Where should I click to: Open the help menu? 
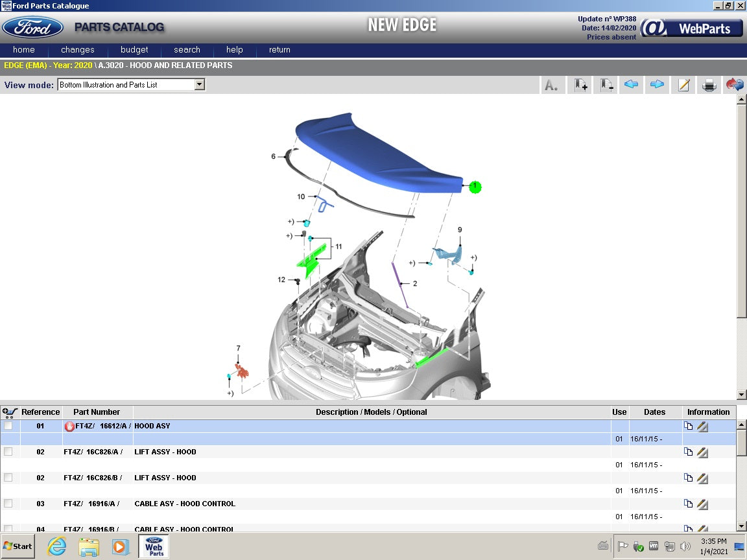234,49
